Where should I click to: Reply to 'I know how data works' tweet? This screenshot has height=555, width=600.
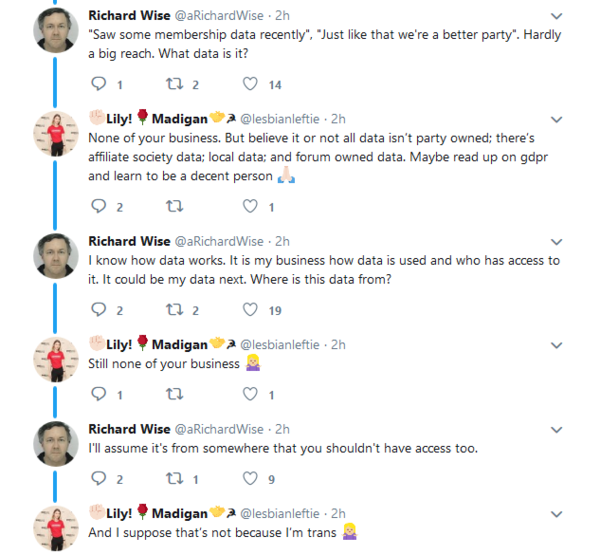98,310
